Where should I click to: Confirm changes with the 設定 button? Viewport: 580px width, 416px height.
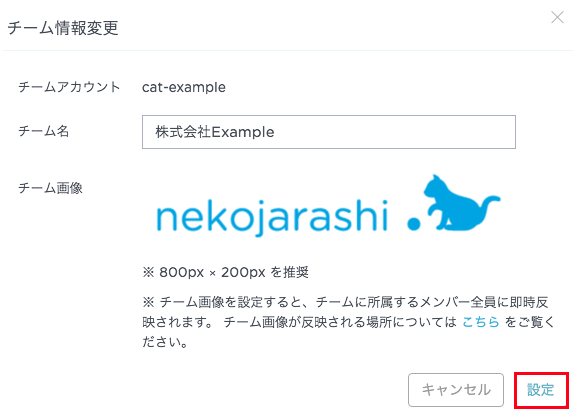(541, 390)
